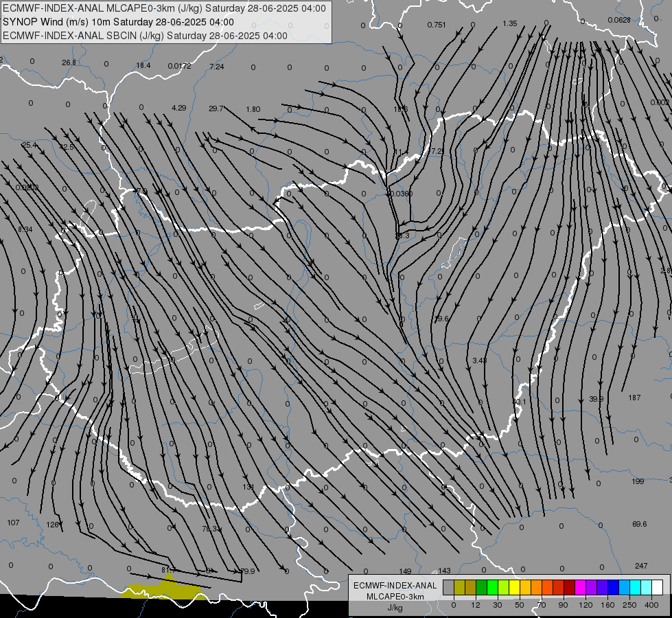
Task: Click the MLCAPE0-3km title line
Action: tap(164, 8)
